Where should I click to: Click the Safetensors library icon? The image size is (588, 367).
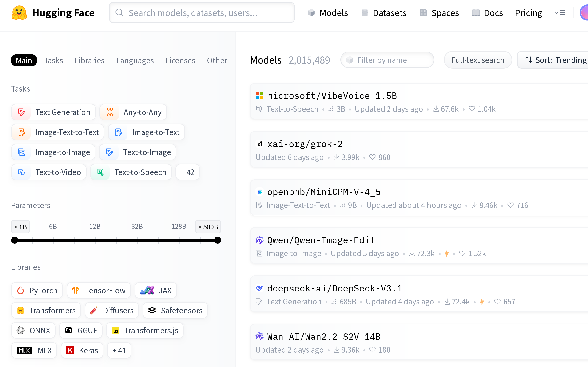pyautogui.click(x=152, y=311)
